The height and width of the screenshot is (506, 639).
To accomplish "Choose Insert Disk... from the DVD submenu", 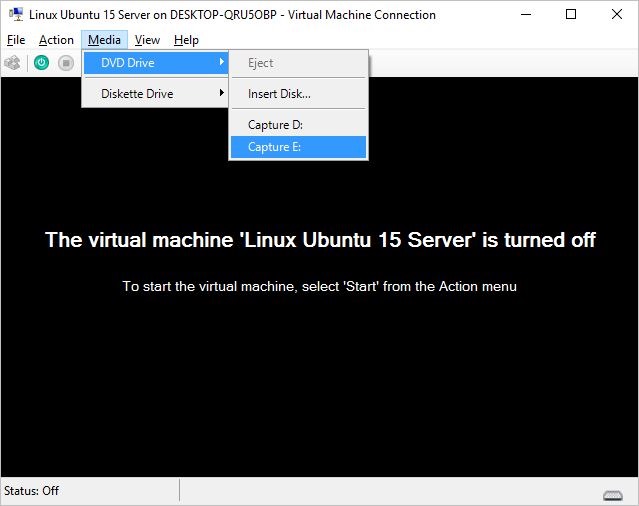I will pyautogui.click(x=279, y=94).
